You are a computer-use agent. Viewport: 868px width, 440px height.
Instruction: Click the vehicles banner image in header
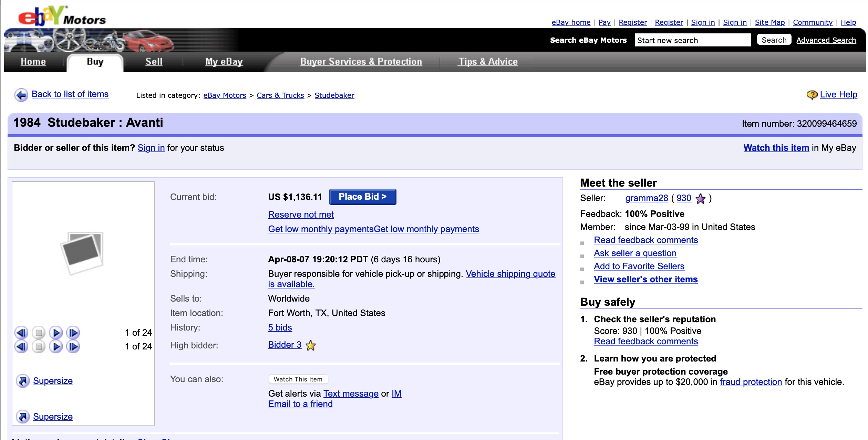click(x=90, y=40)
